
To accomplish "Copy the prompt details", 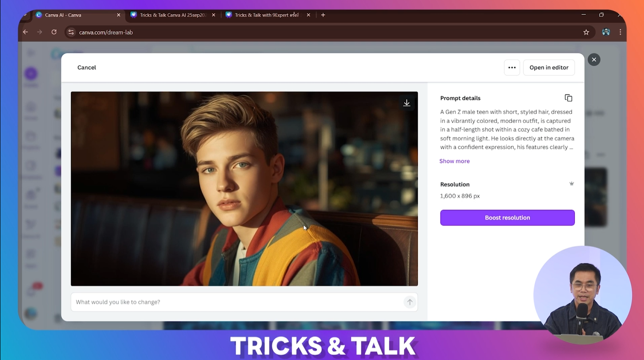I will [568, 98].
